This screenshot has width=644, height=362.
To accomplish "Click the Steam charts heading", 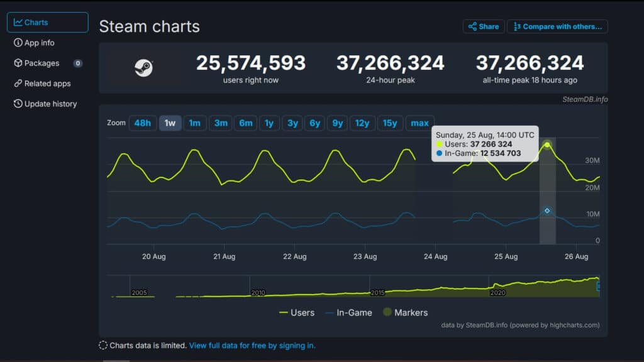I will pos(150,26).
